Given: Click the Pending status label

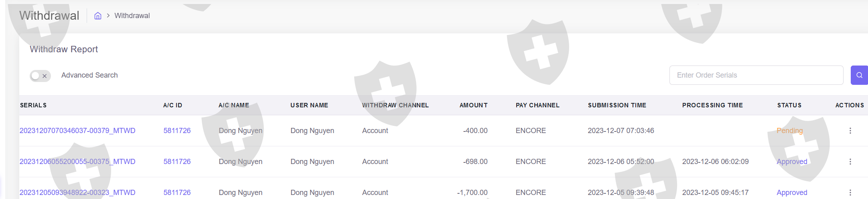Looking at the screenshot, I should tap(789, 131).
